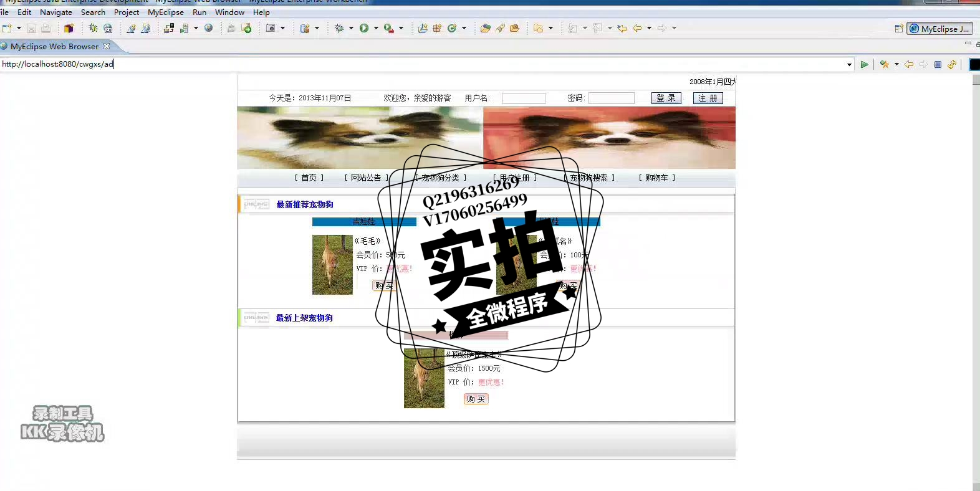Click the screenshot capture camera icon
Image resolution: width=980 pixels, height=491 pixels.
pos(271,28)
